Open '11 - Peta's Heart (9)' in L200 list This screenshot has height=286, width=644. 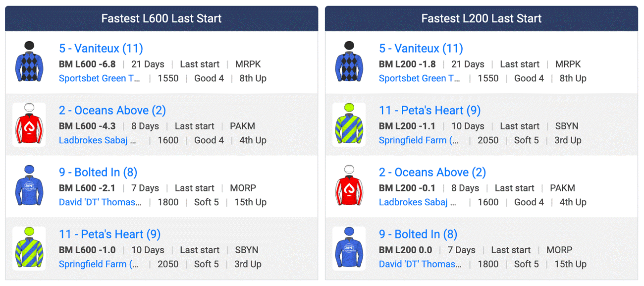pyautogui.click(x=430, y=111)
